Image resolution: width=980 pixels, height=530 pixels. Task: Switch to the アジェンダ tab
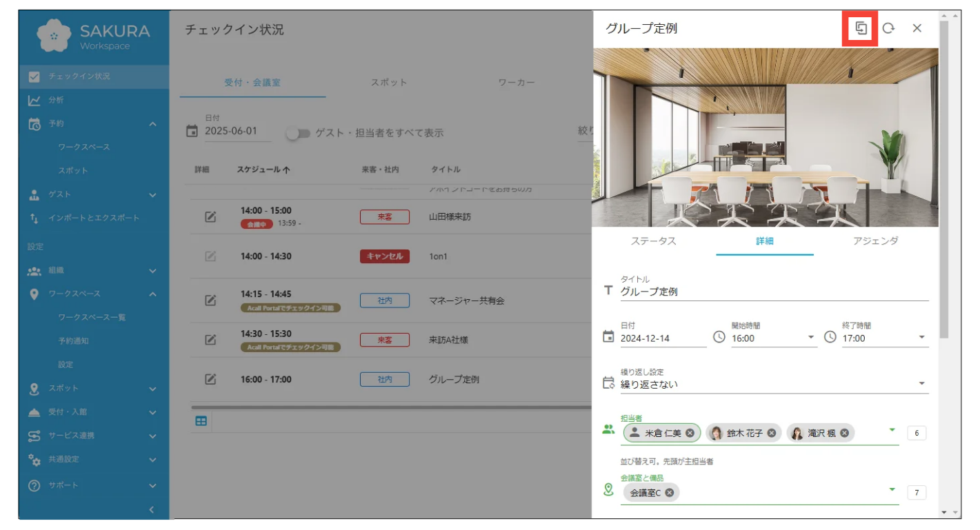click(875, 241)
